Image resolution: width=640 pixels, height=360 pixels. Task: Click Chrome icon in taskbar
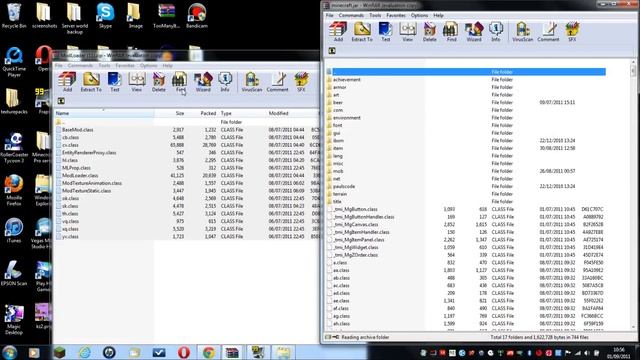(x=208, y=352)
